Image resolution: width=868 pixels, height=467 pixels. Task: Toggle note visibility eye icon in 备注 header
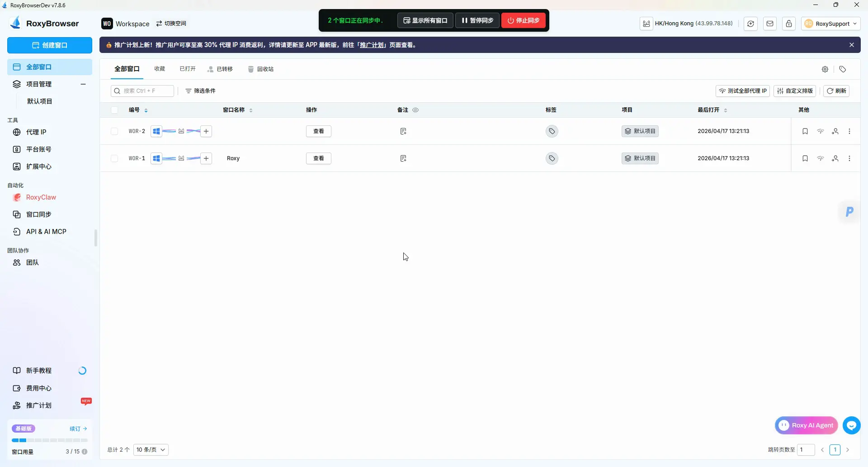415,110
